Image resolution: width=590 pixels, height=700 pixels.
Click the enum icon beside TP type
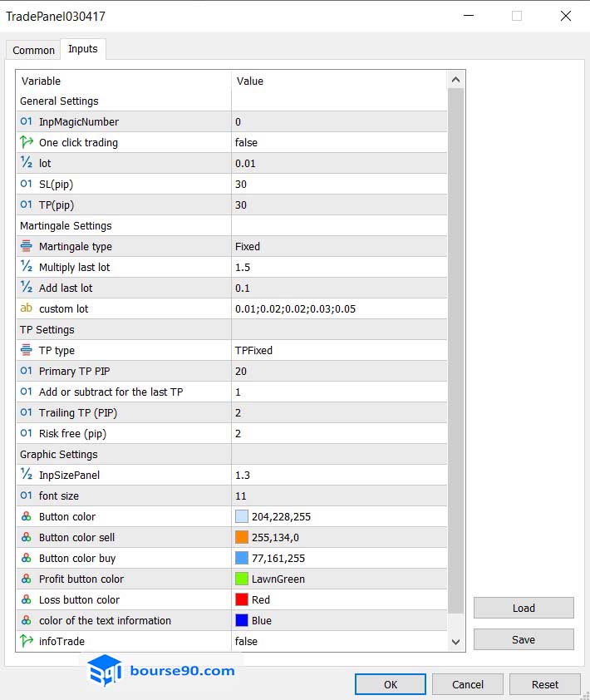(x=26, y=351)
